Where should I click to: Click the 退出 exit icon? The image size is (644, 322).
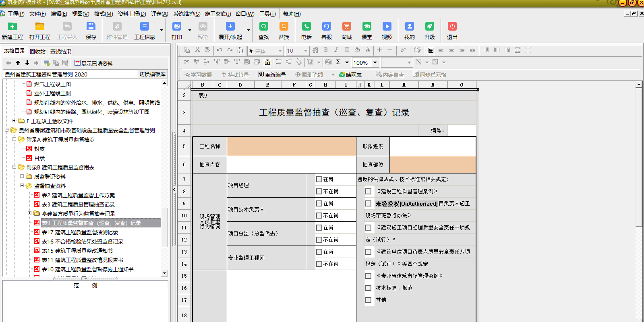click(452, 27)
